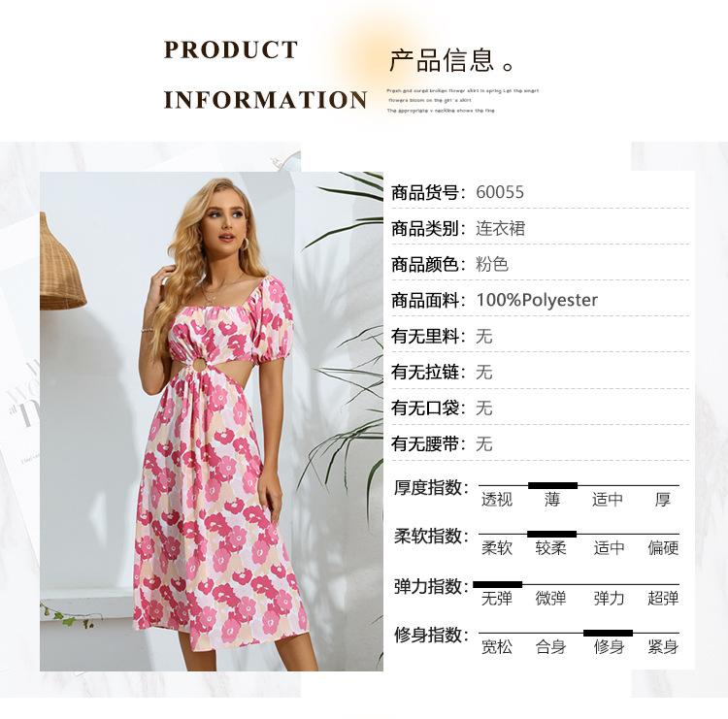Click the PRODUCT INFORMATION heading
The height and width of the screenshot is (719, 728).
(x=266, y=75)
